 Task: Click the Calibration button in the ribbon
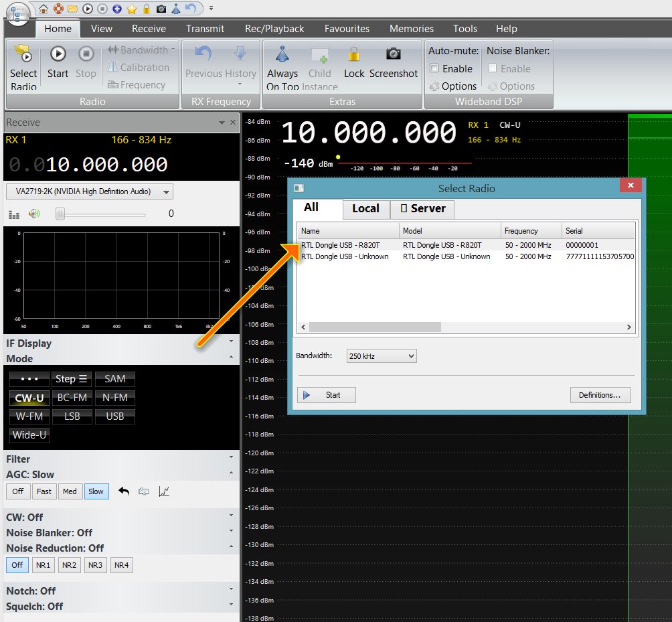point(139,68)
